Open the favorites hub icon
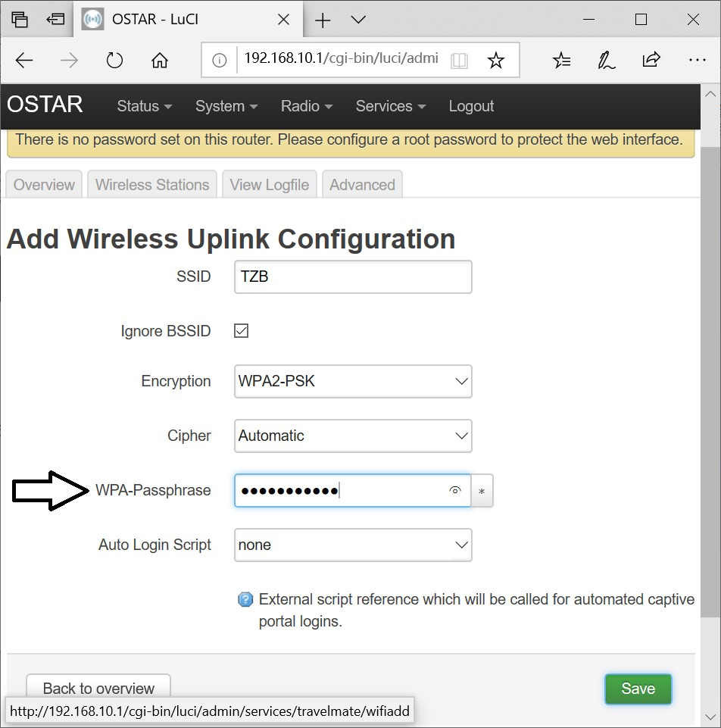The image size is (721, 728). (561, 61)
